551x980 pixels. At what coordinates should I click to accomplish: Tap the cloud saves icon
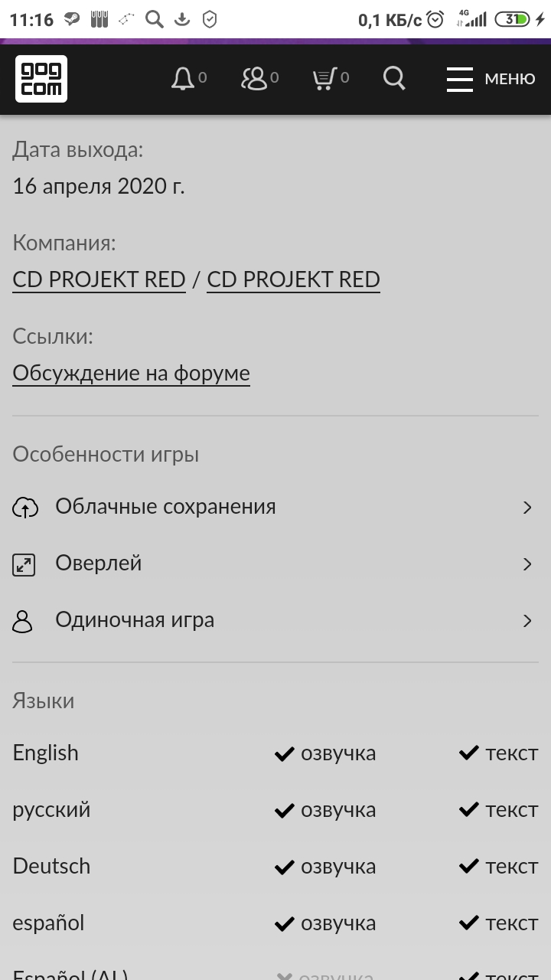click(24, 507)
